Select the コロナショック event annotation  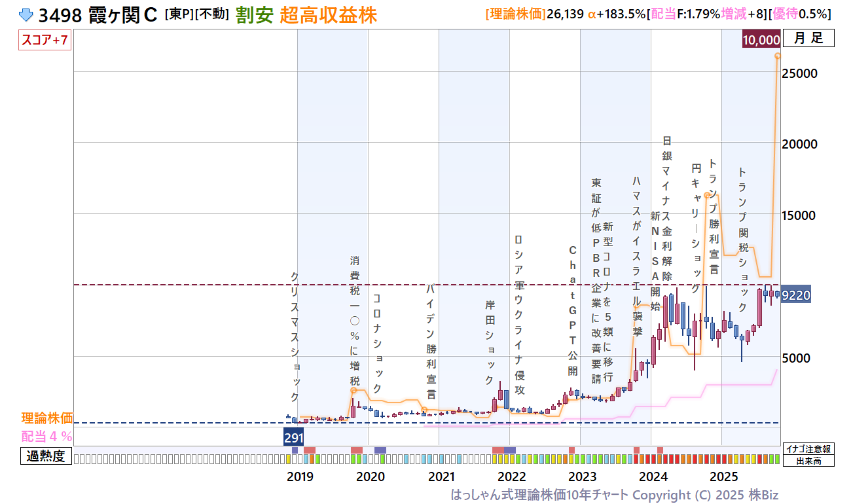[x=377, y=344]
